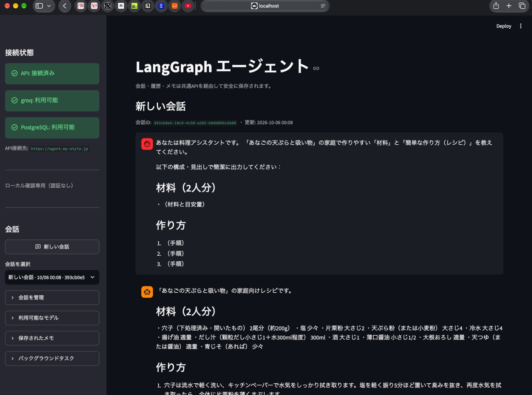
Task: Click the 接続状態 sidebar heading
Action: click(x=19, y=53)
